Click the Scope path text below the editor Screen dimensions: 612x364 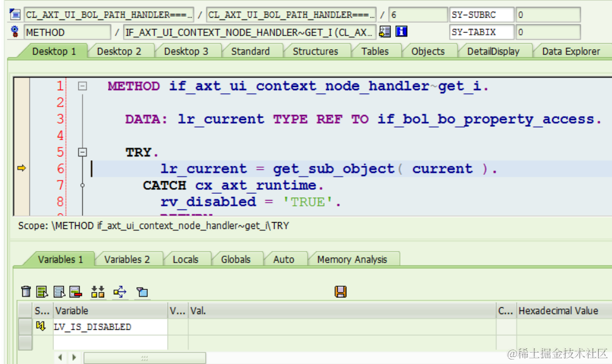(153, 226)
